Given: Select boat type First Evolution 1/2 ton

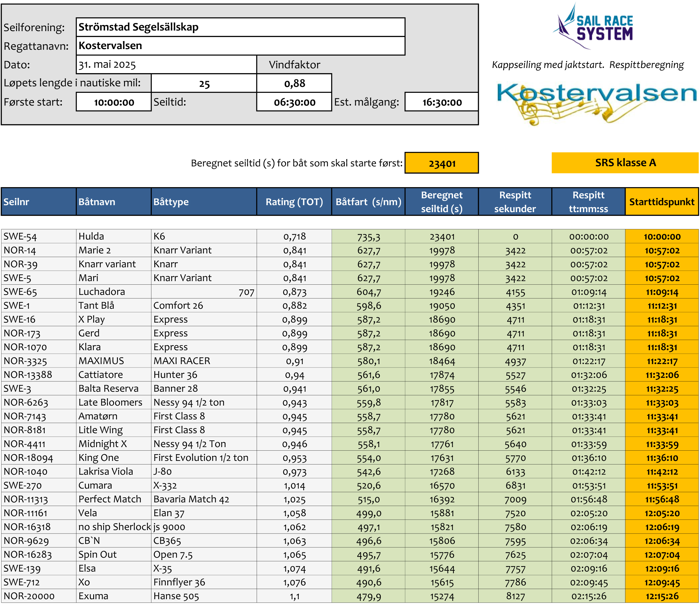Looking at the screenshot, I should [x=204, y=458].
